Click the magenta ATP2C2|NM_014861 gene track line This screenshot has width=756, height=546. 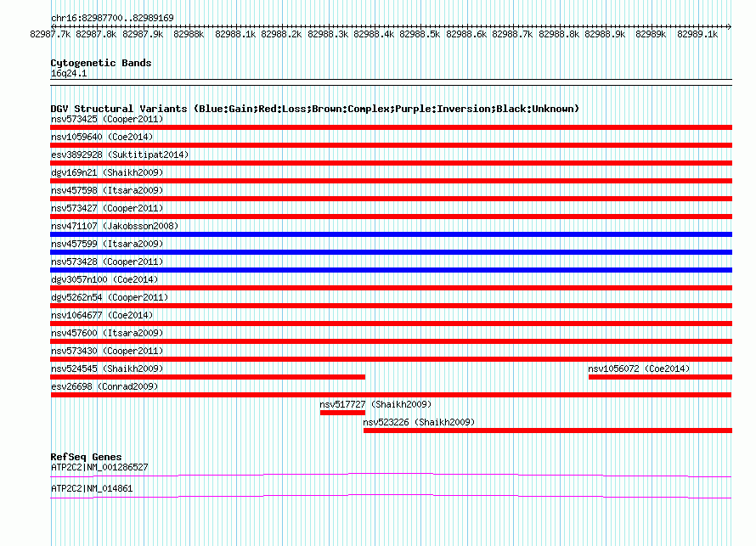click(391, 497)
